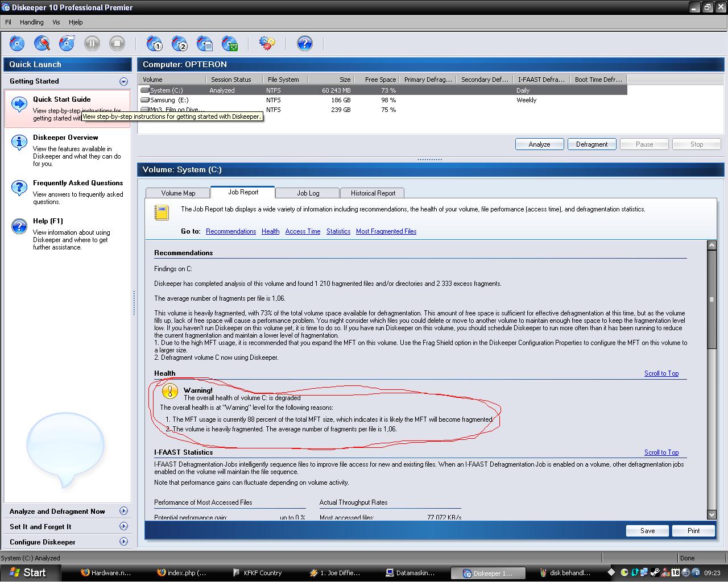Select the System (C:) volume row
The width and height of the screenshot is (728, 582).
pos(382,90)
